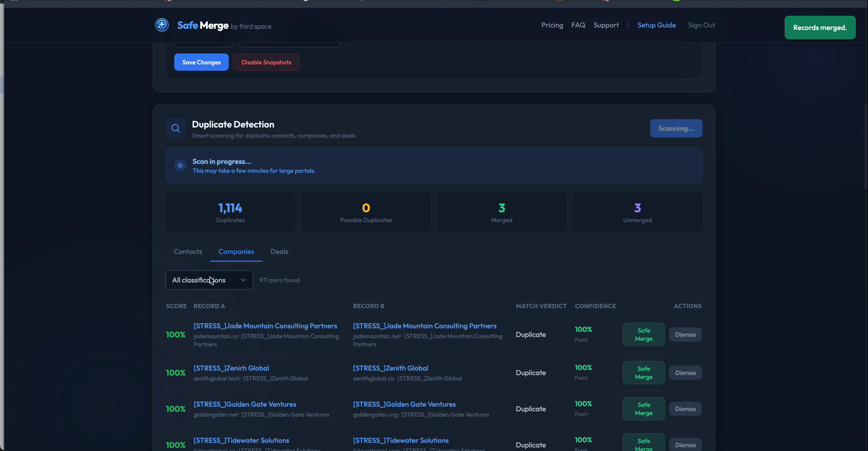Click the Records merged. notification toast
Viewport: 868px width, 451px height.
[x=820, y=28]
